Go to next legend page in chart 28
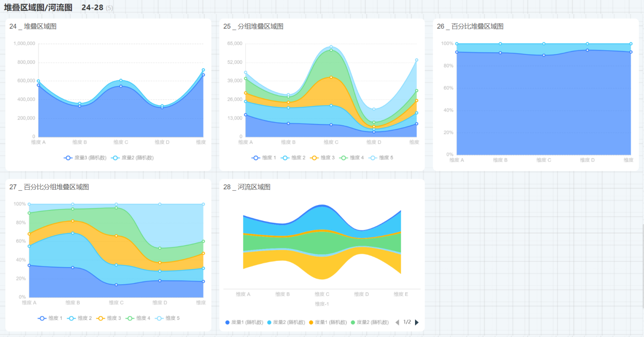 coord(417,322)
